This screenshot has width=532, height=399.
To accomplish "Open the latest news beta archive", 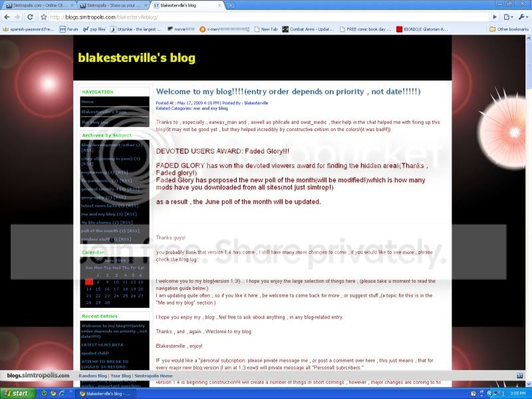I will [x=100, y=205].
